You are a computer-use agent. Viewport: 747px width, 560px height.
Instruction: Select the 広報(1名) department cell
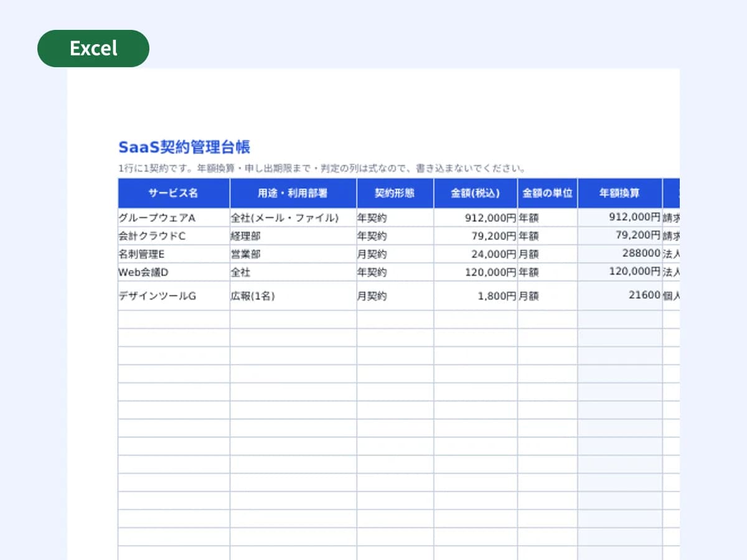point(293,296)
